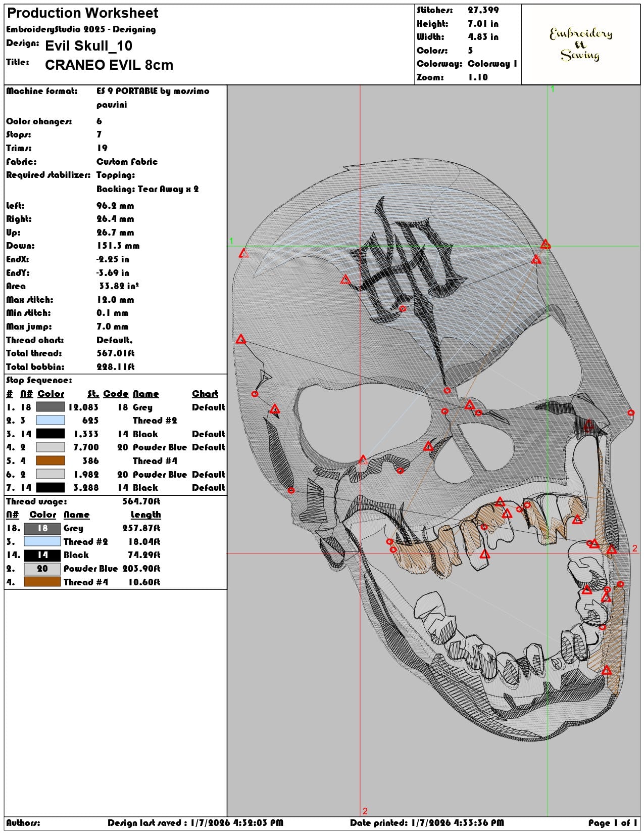
Task: Click the area value '33.82 in²'
Action: click(x=119, y=286)
